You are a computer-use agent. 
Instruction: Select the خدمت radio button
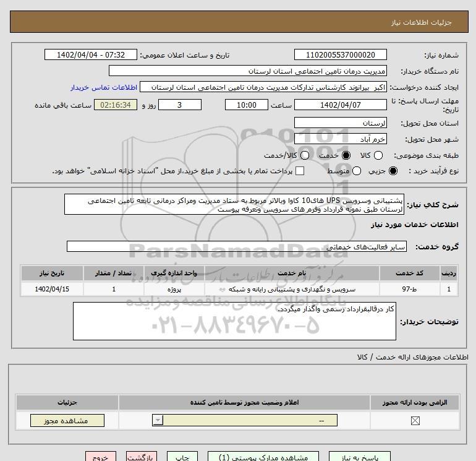[346, 155]
